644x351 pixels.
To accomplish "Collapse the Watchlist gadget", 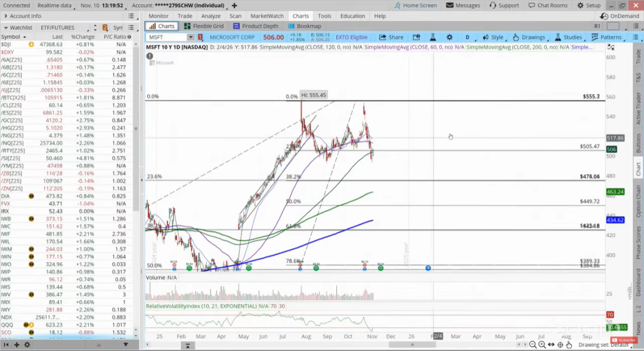I will (x=6, y=27).
